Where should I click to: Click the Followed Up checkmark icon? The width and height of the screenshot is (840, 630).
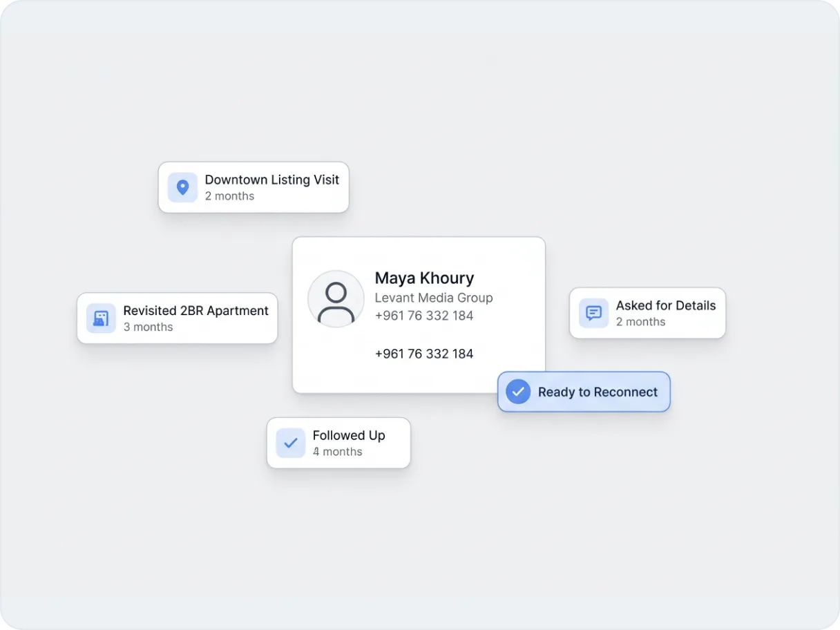(x=291, y=443)
